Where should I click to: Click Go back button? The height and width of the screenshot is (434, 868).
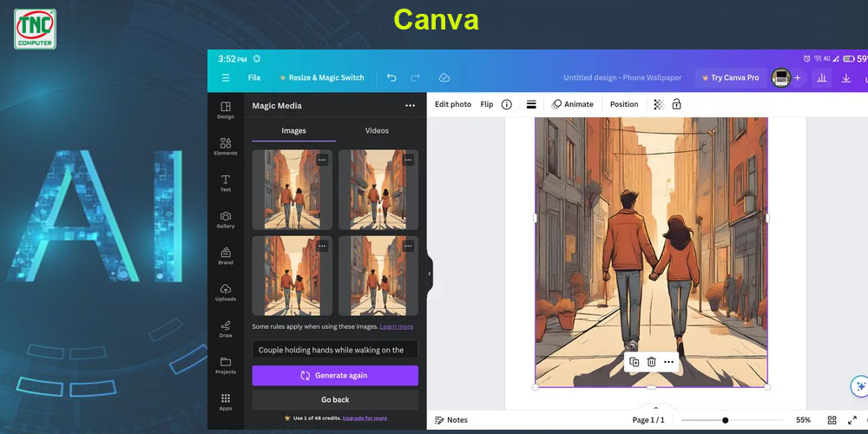tap(335, 399)
